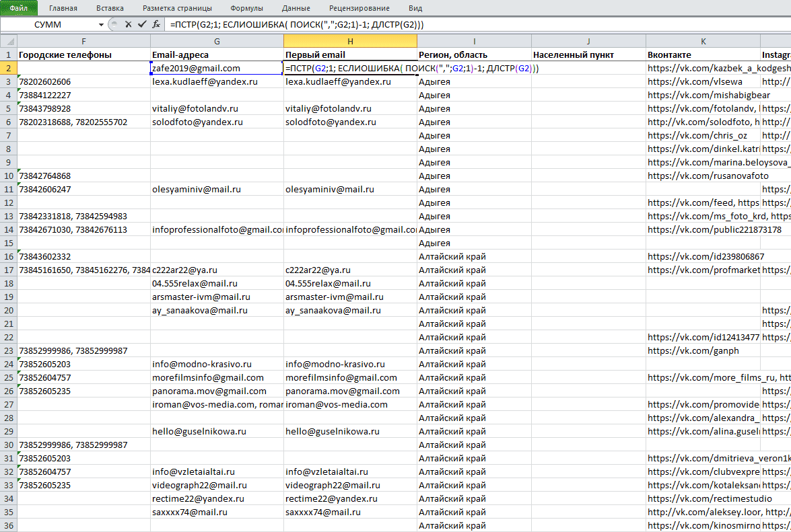
Task: Select Адыгея cell in row 15
Action: [474, 243]
